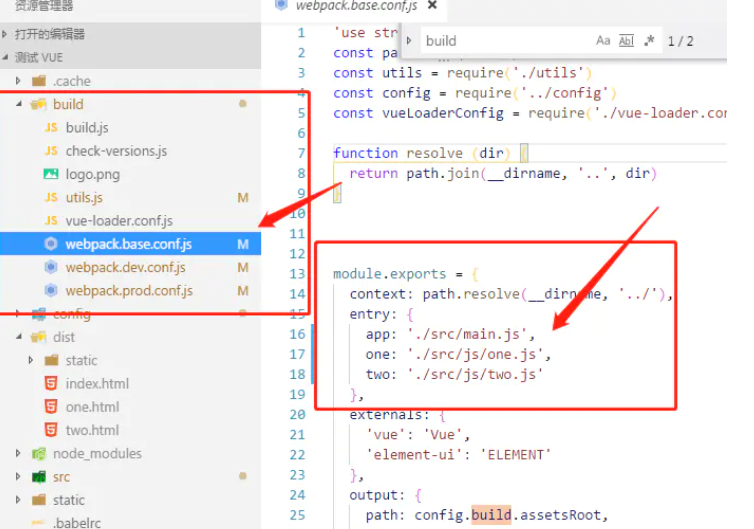
Task: Open logo.png file
Action: point(93,174)
